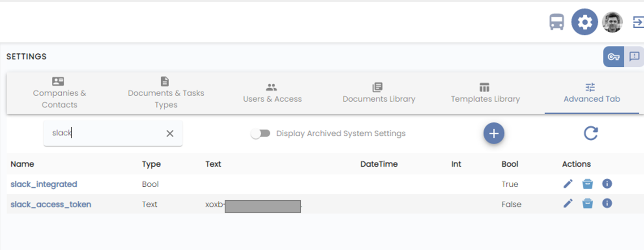This screenshot has width=644, height=250.
Task: Open the slack_integrated setting link
Action: (x=44, y=184)
